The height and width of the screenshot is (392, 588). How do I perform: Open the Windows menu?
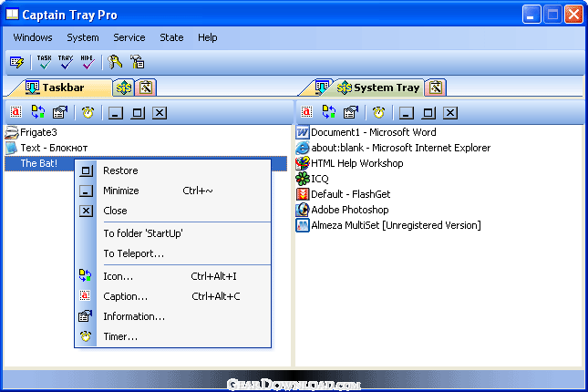[33, 37]
